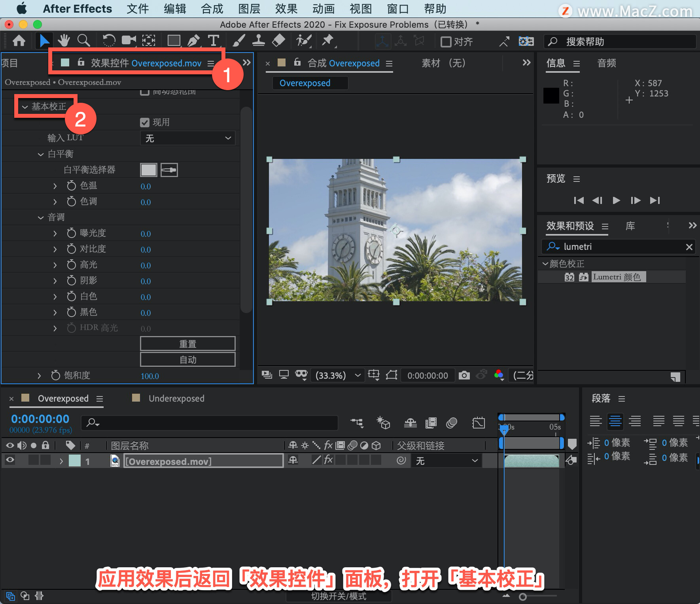The width and height of the screenshot is (700, 604).
Task: Open the graph editor in the timeline
Action: [479, 423]
